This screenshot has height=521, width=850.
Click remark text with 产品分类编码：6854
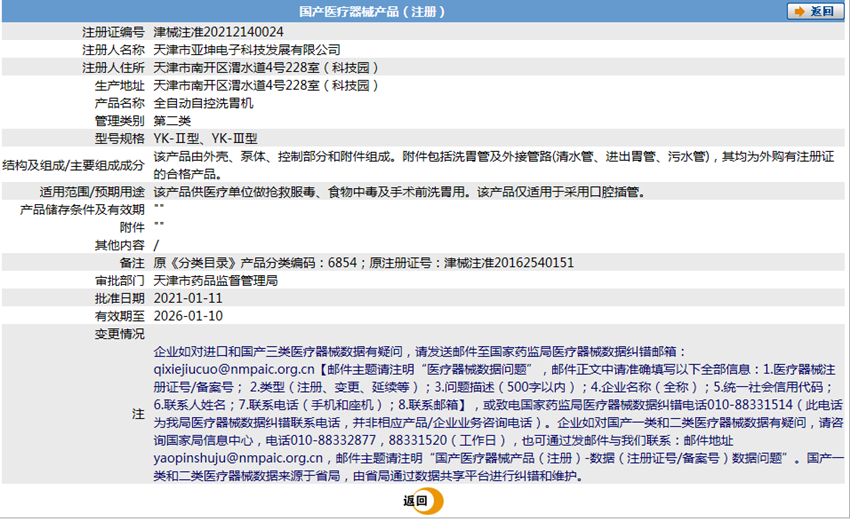coord(363,263)
